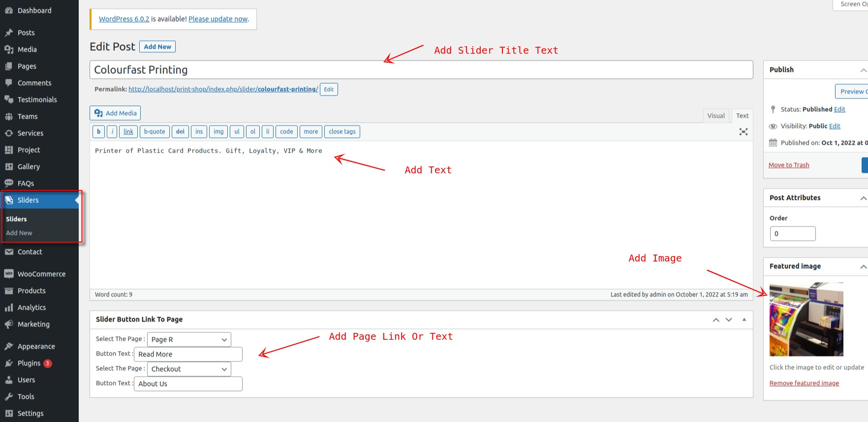The height and width of the screenshot is (422, 868).
Task: Open Add New slider submenu item
Action: (19, 233)
